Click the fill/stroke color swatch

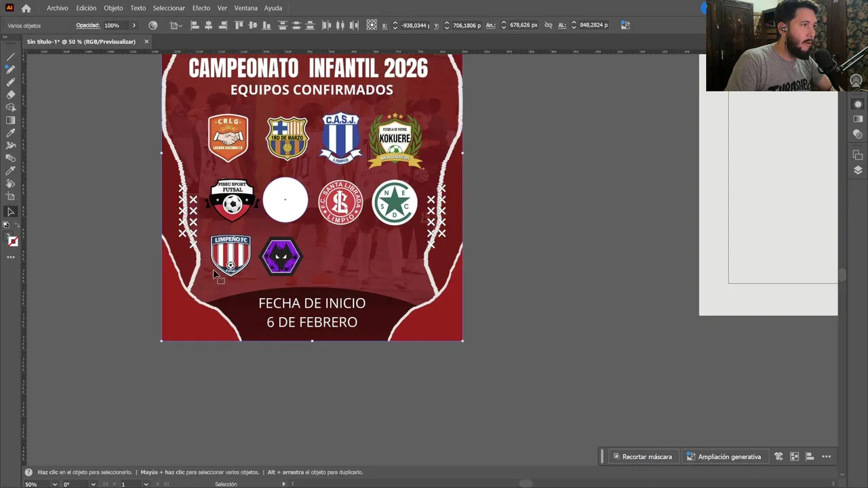(x=13, y=241)
